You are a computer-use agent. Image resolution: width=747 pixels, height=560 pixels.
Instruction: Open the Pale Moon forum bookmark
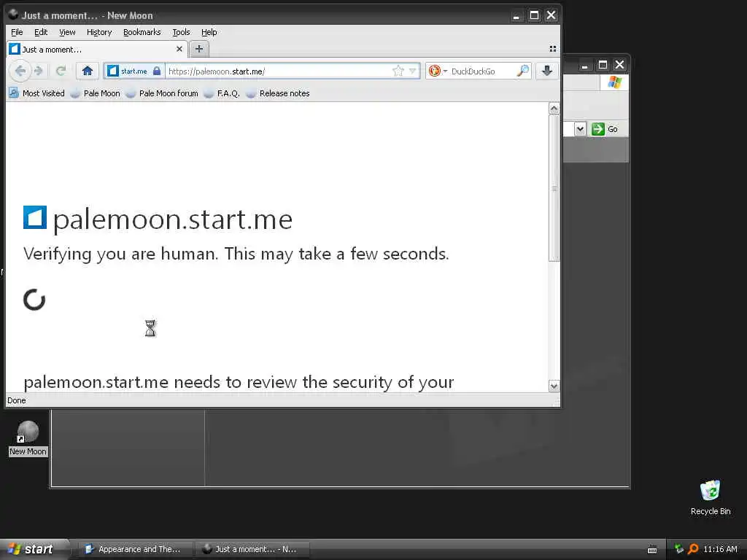[x=162, y=93]
